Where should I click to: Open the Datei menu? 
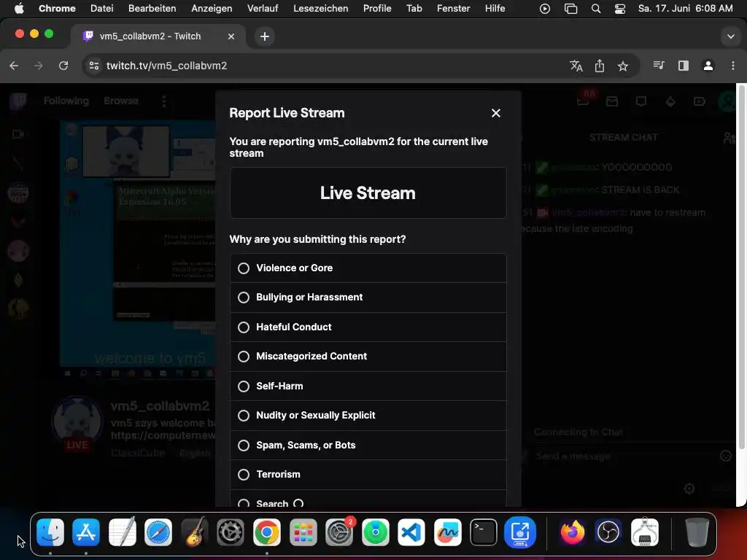click(x=102, y=9)
